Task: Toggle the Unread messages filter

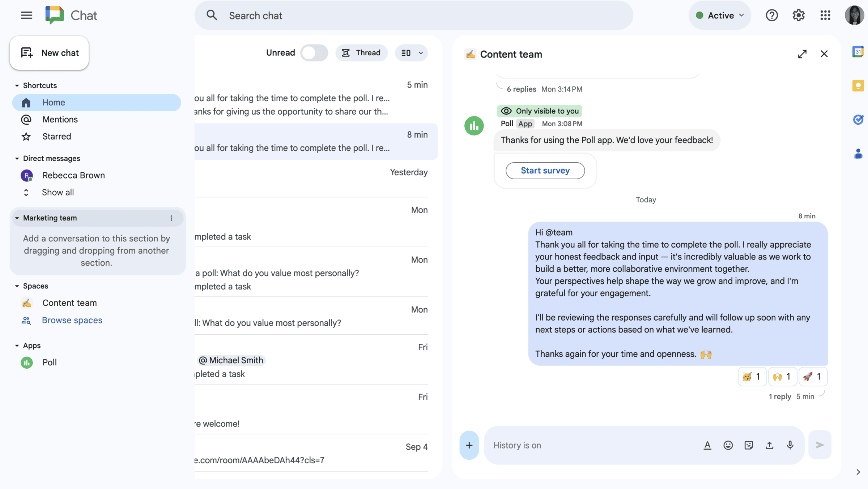Action: [x=314, y=53]
